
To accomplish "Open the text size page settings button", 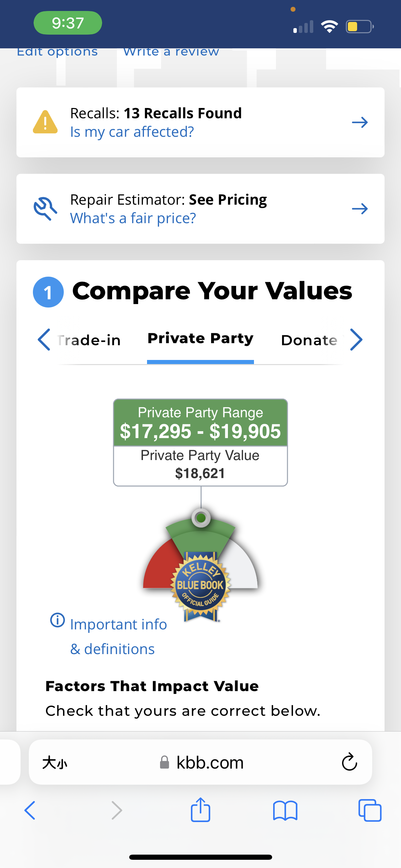I will pyautogui.click(x=55, y=763).
